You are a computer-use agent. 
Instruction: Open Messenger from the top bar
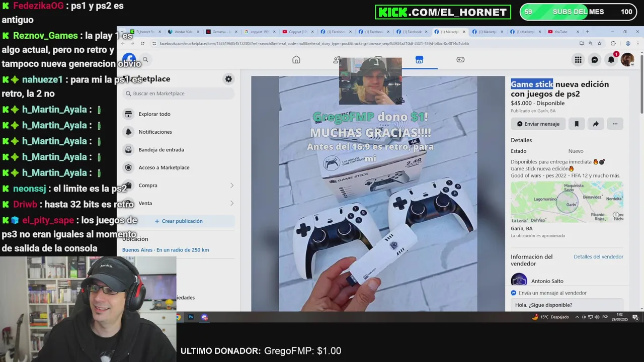pos(595,60)
